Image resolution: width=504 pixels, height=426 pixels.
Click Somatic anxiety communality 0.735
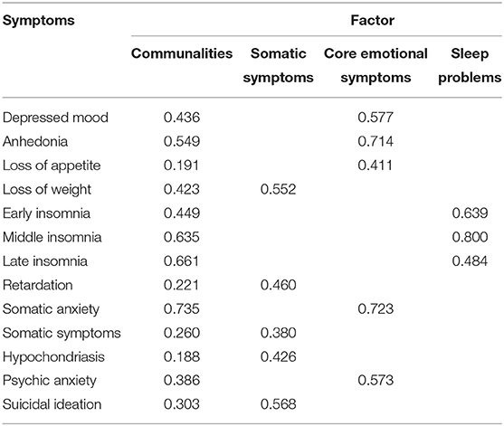[182, 308]
